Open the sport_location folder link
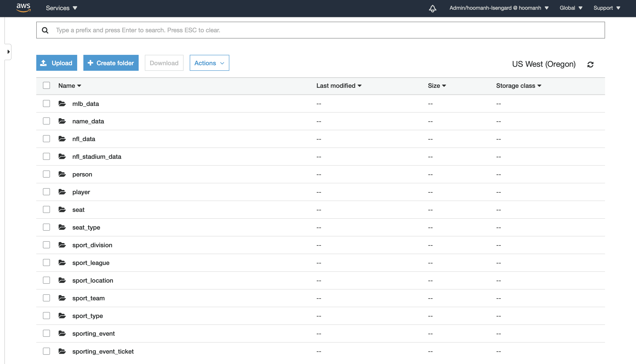 click(x=93, y=280)
